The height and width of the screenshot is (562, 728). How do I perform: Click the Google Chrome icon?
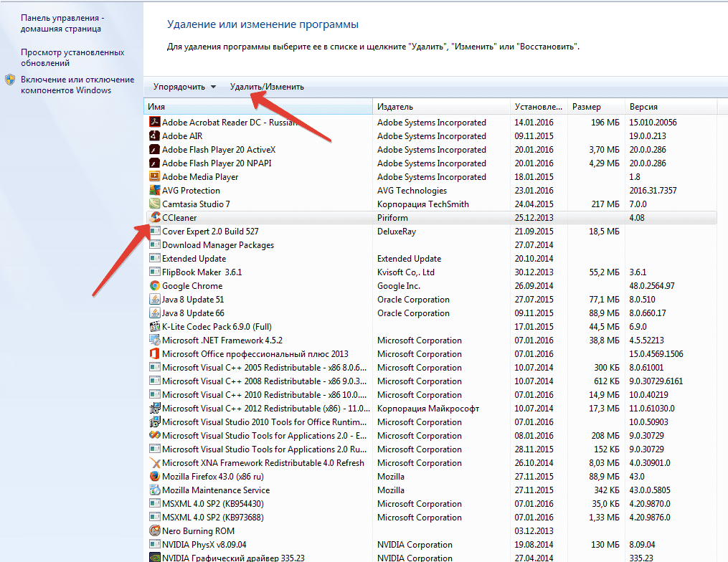coord(155,285)
